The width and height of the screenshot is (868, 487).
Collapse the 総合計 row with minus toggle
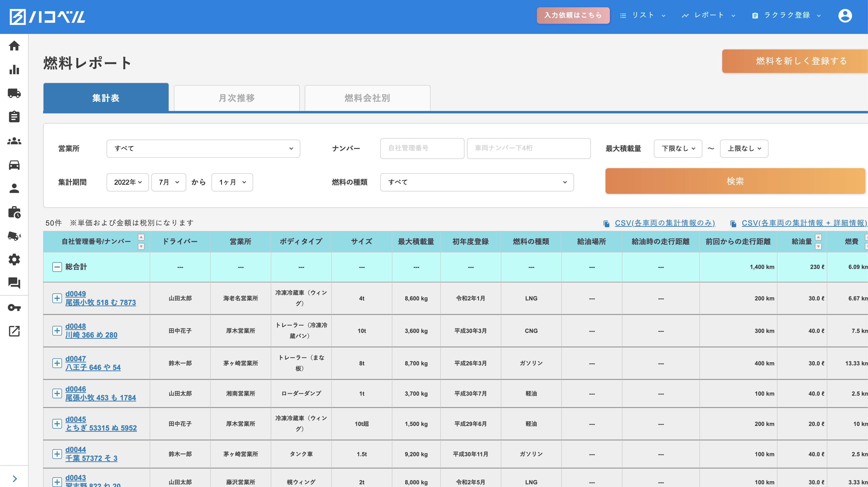tap(57, 267)
